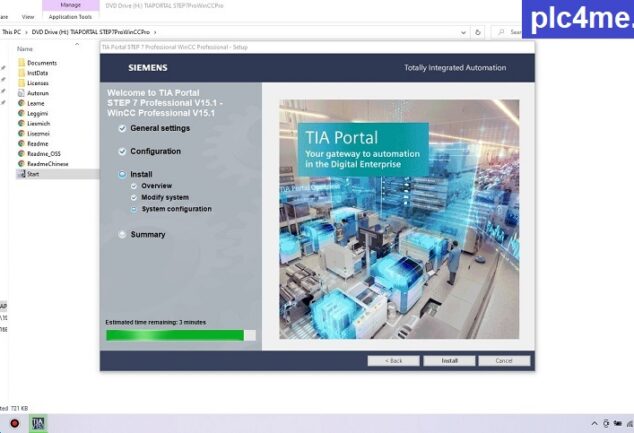Image resolution: width=634 pixels, height=433 pixels.
Task: Select the ReadmeChinese file
Action: [x=47, y=163]
